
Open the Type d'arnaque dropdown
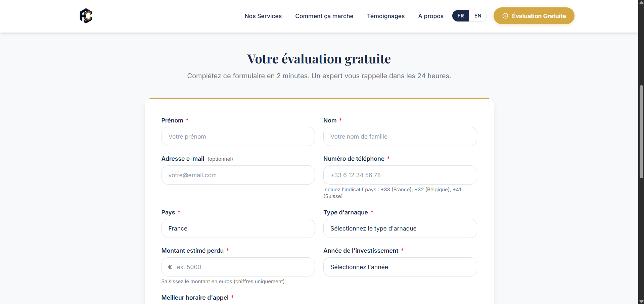400,229
